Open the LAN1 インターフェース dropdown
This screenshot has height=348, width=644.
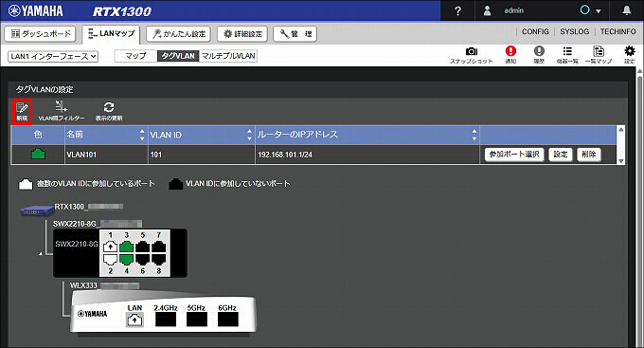[x=53, y=56]
